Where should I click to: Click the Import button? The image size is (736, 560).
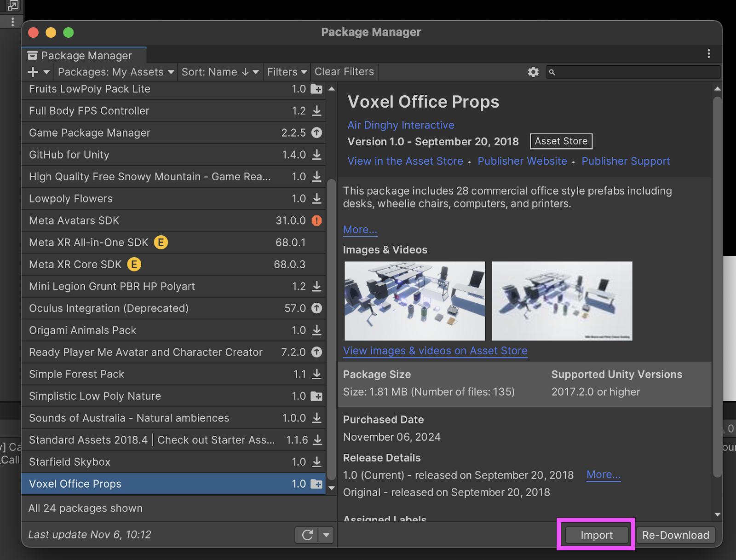[597, 535]
